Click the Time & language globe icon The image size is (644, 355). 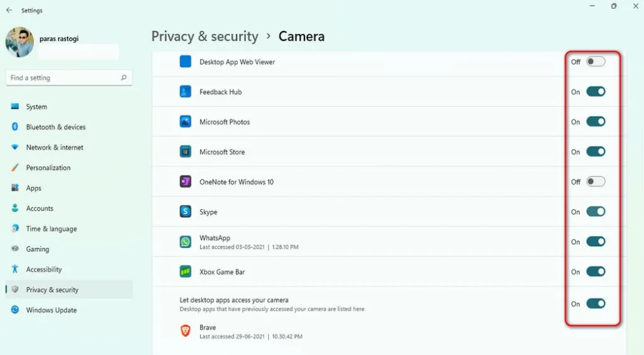coord(15,228)
